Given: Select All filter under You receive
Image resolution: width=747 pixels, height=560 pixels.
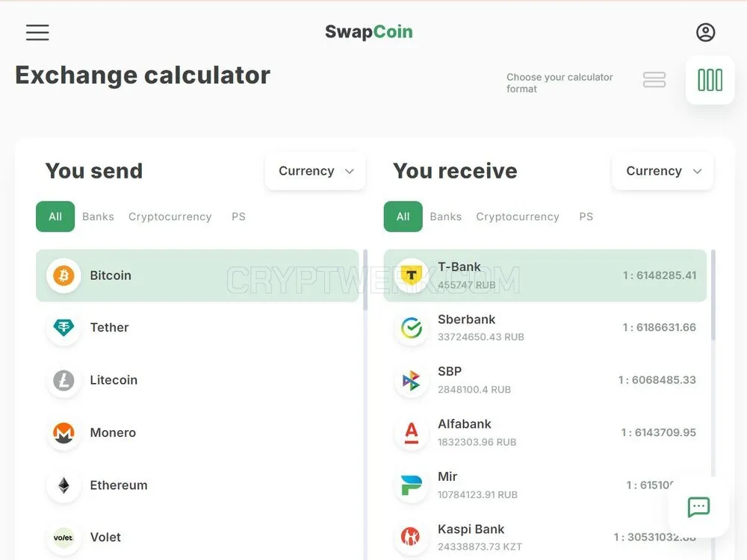Looking at the screenshot, I should [403, 217].
